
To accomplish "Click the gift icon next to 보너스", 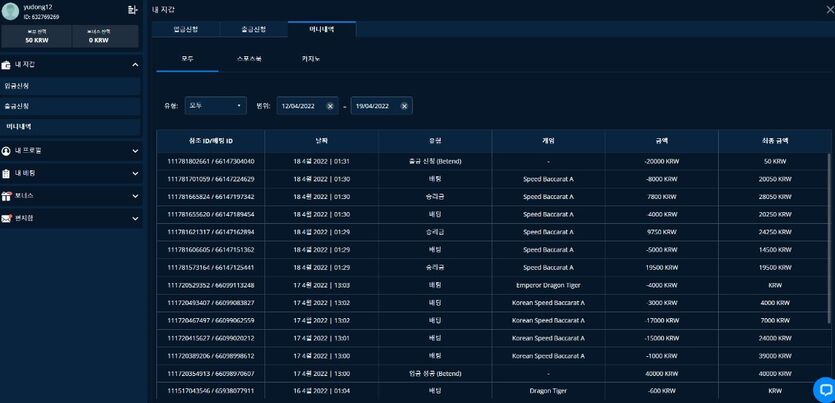I will 6,196.
